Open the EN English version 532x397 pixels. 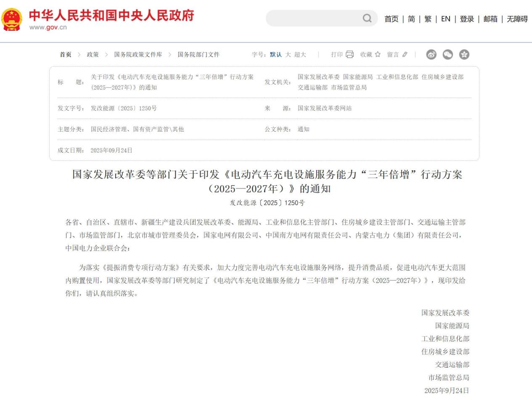click(x=445, y=19)
